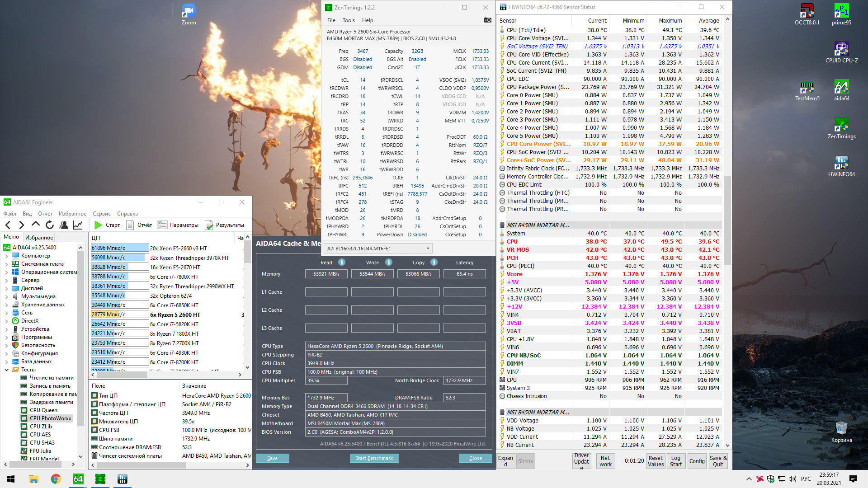The image size is (868, 488).
Task: Switch to the Избранное tab
Action: coord(39,237)
